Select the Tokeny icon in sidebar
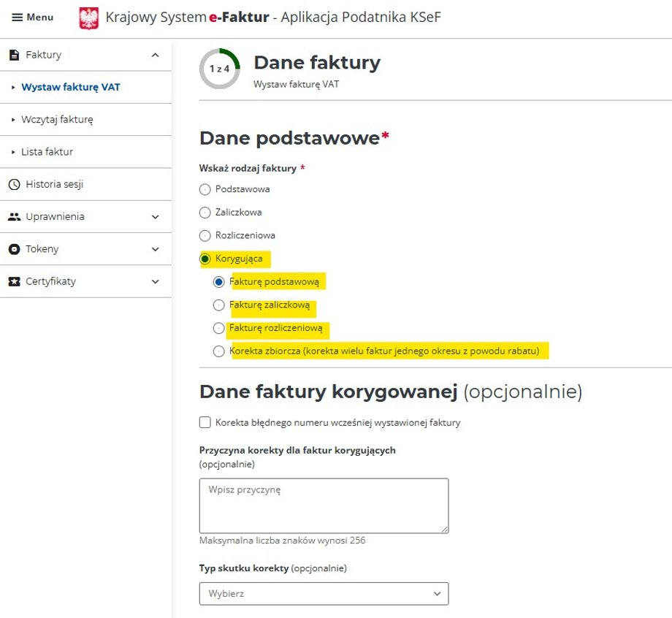The height and width of the screenshot is (618, 672). [x=15, y=248]
